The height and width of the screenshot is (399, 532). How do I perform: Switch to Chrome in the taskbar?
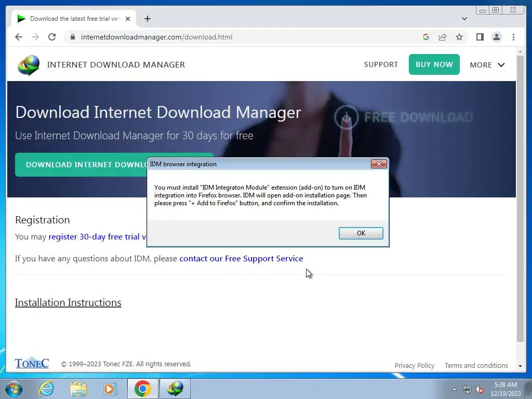pyautogui.click(x=142, y=389)
